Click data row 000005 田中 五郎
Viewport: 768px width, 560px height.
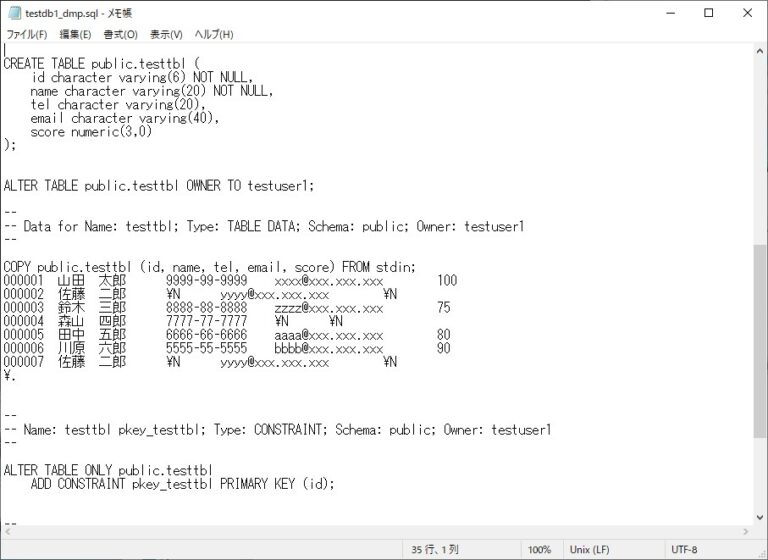[227, 335]
